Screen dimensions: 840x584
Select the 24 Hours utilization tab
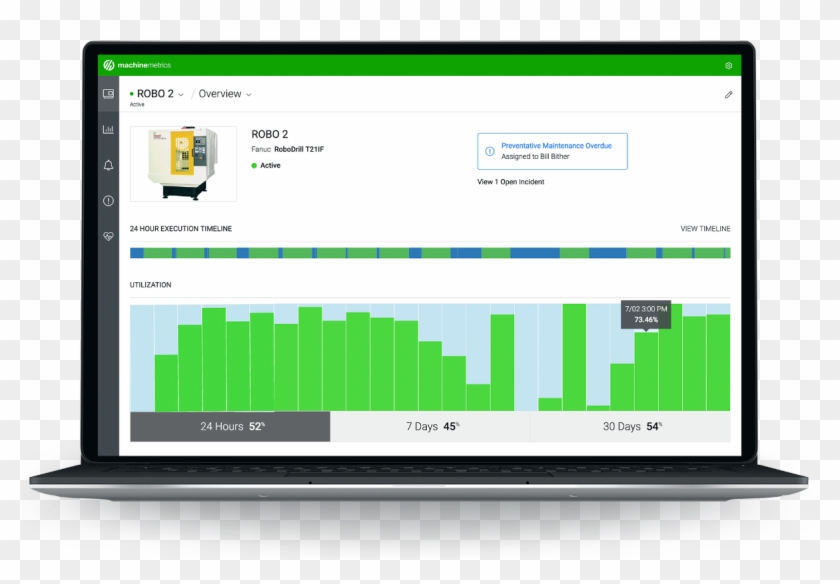[230, 426]
